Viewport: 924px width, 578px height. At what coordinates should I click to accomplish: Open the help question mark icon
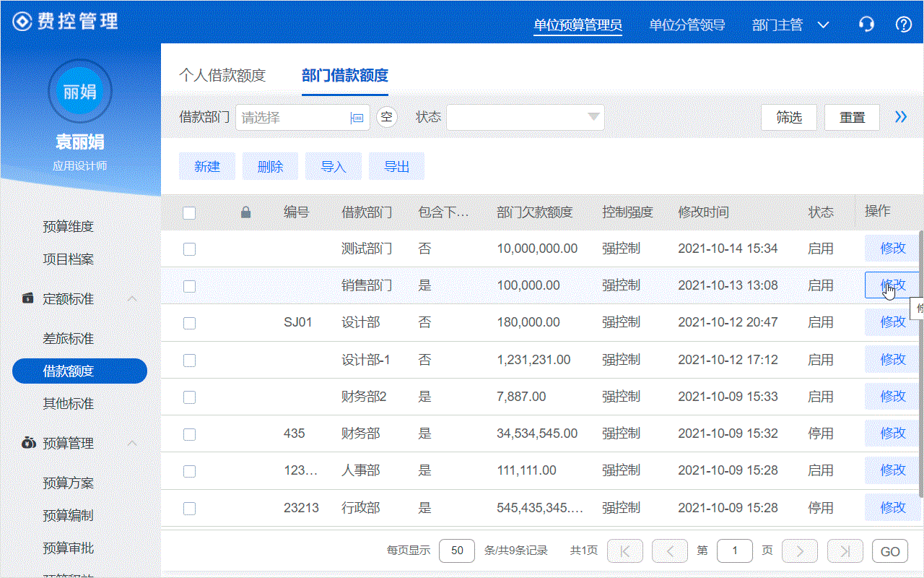click(x=904, y=25)
